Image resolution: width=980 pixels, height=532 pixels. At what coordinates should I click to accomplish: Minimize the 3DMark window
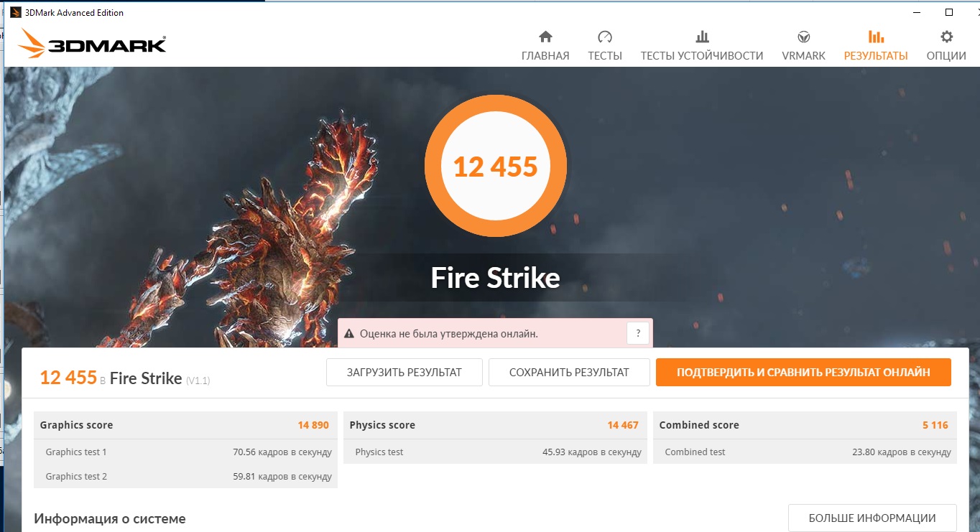[916, 12]
